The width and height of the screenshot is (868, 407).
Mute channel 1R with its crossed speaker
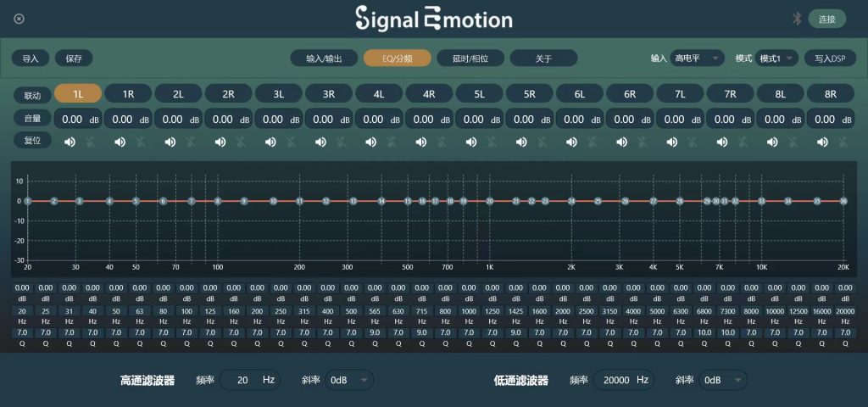click(141, 142)
